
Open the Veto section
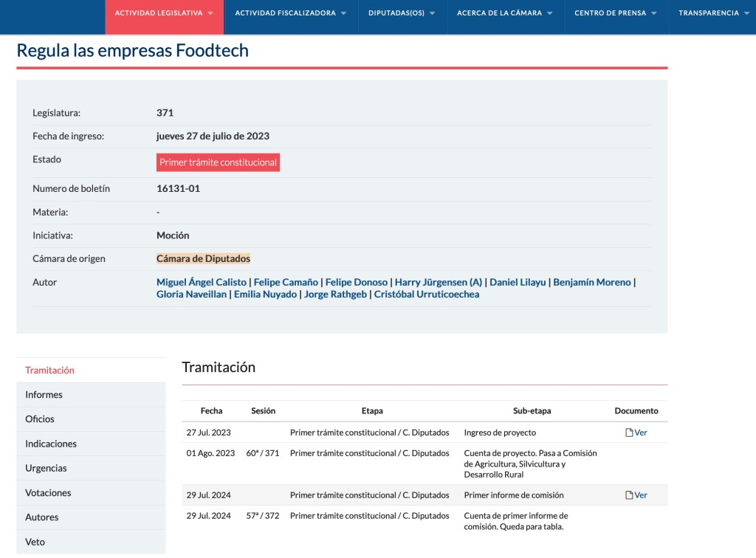pos(35,542)
